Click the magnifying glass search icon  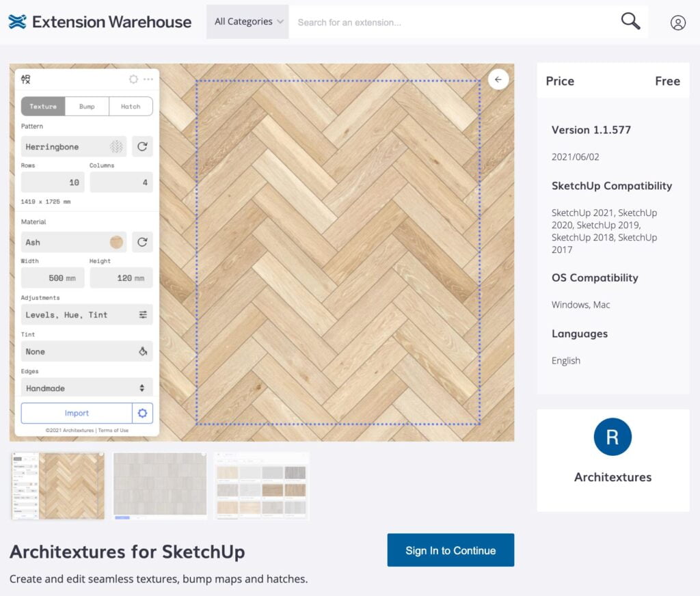tap(630, 21)
